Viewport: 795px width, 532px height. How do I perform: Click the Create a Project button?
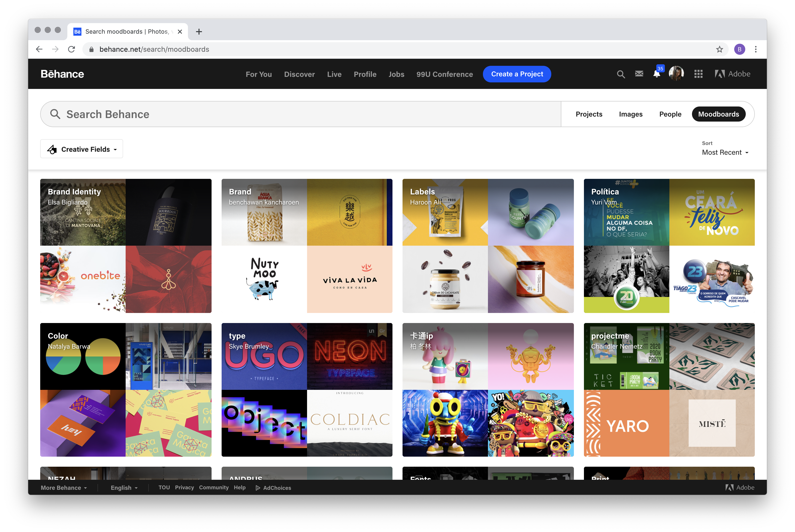coord(517,74)
